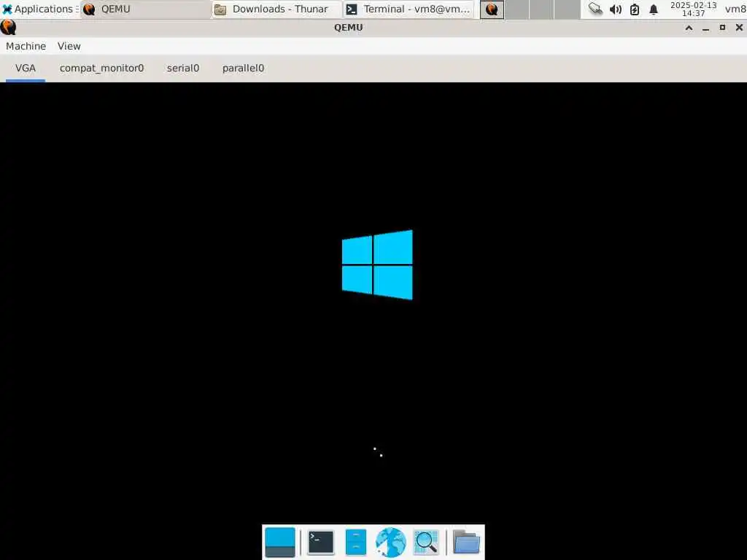This screenshot has width=747, height=560.
Task: Click the first empty workspace in switcher
Action: click(517, 9)
